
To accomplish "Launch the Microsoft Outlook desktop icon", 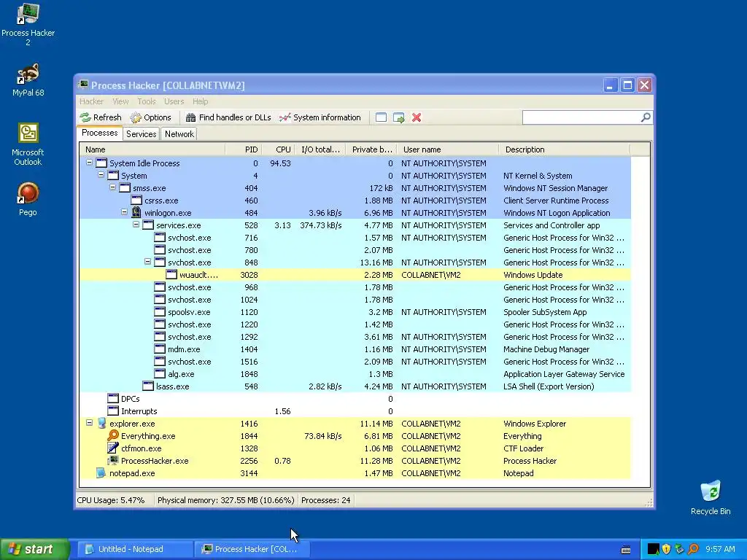I will pos(28,144).
